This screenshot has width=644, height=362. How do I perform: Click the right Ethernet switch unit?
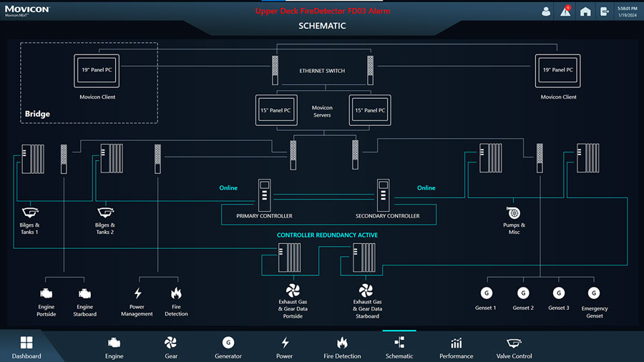(370, 71)
